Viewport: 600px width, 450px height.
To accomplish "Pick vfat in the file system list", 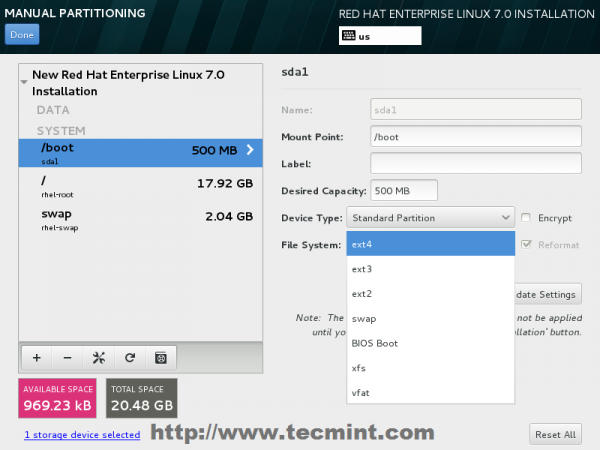I will coord(430,393).
